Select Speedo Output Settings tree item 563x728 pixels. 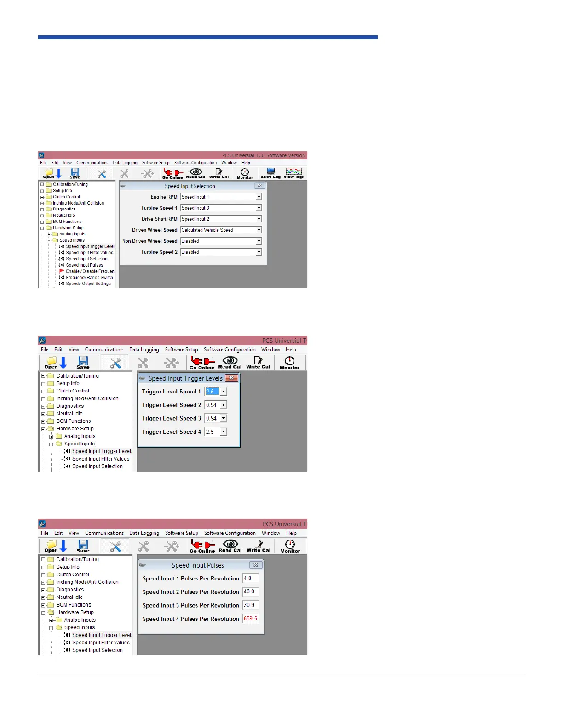(x=88, y=284)
